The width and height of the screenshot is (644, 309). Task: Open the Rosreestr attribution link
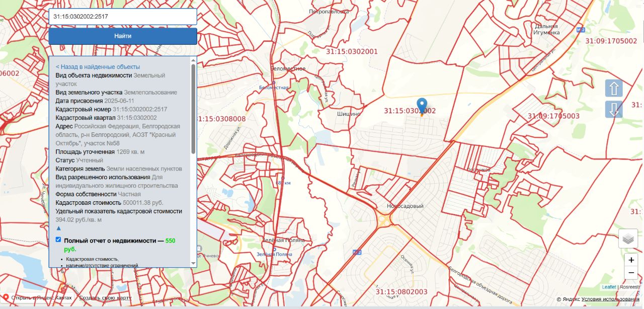pyautogui.click(x=630, y=287)
